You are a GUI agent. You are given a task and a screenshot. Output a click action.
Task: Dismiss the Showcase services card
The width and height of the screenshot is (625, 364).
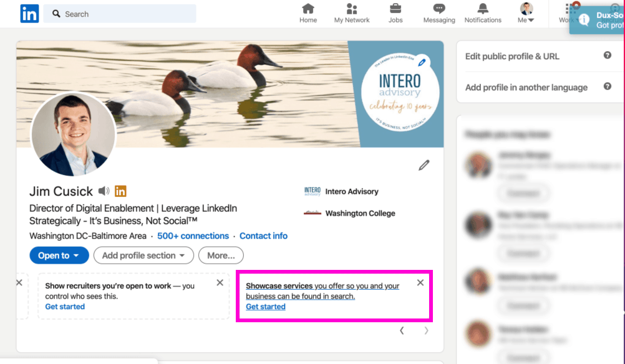click(x=420, y=283)
